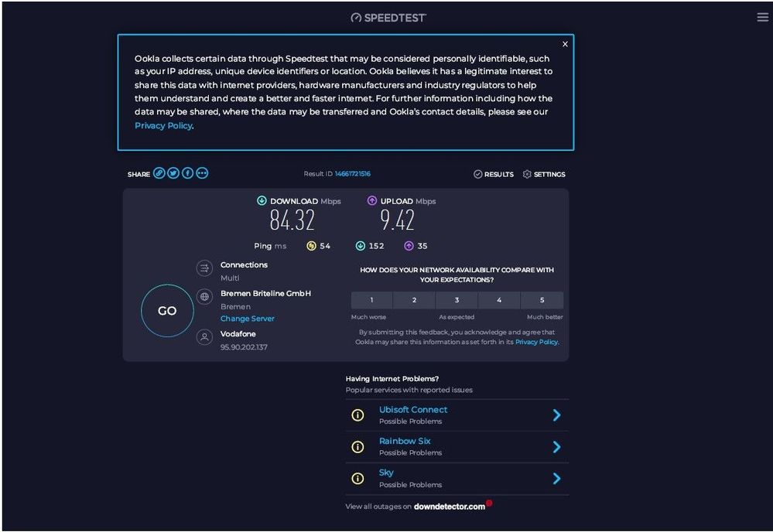This screenshot has width=773, height=532.
Task: Expand Ubisoft Connect chevron arrow
Action: [x=556, y=415]
